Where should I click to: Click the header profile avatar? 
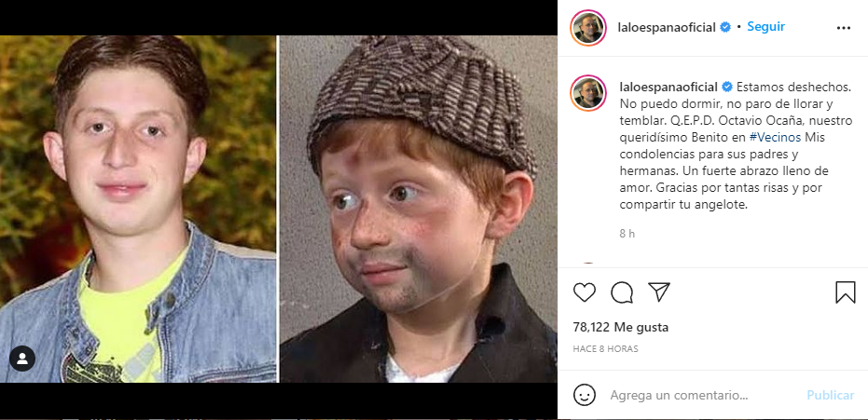pos(589,28)
